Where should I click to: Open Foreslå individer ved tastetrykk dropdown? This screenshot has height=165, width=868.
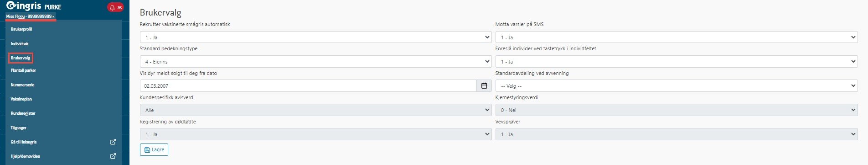click(x=677, y=62)
